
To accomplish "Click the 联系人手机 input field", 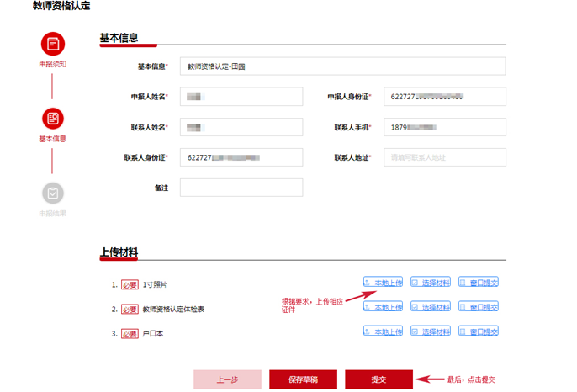I will coord(444,127).
